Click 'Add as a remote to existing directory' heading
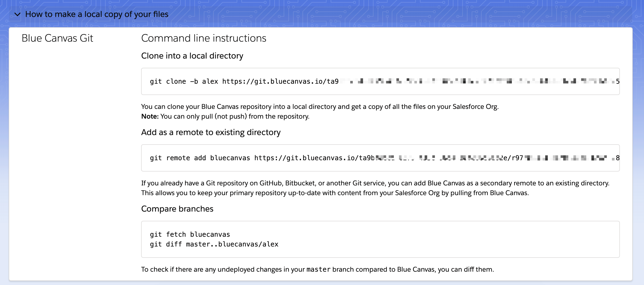The image size is (644, 285). 211,132
